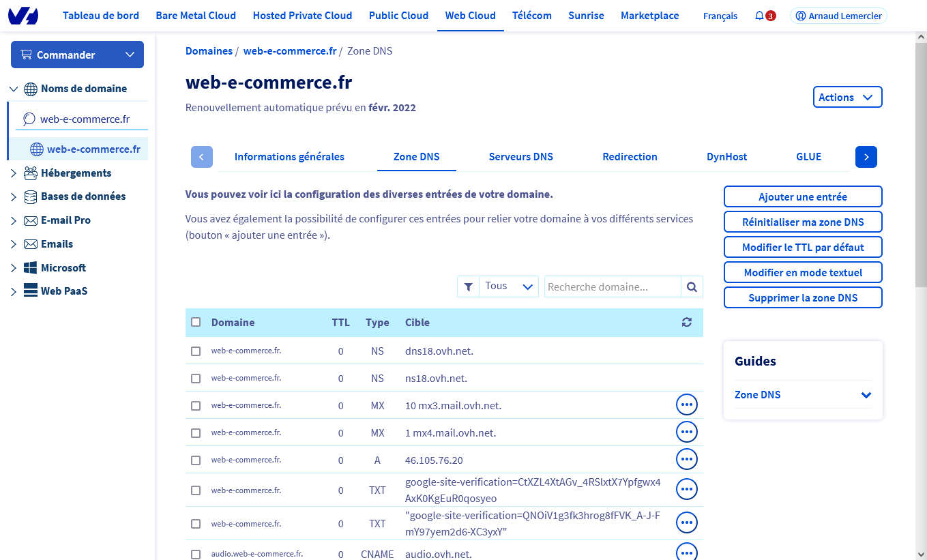
Task: Open the Actions dropdown
Action: (847, 98)
